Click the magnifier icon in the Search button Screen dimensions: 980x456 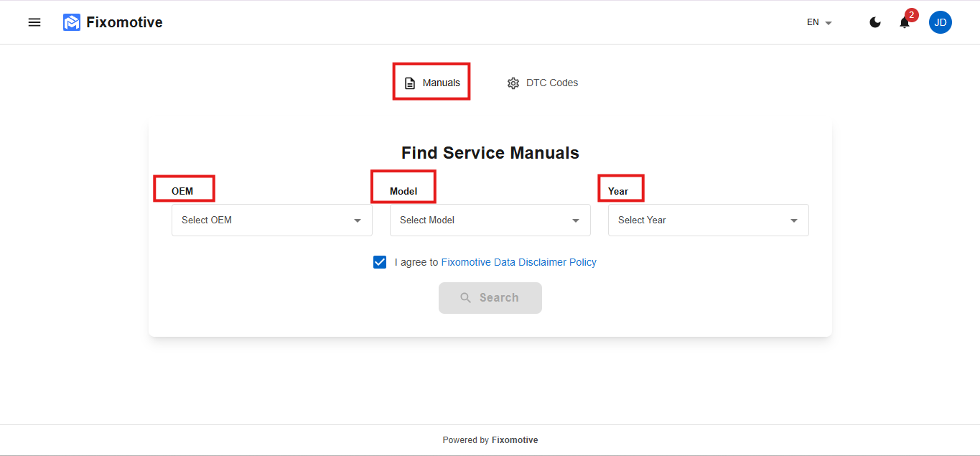(x=466, y=298)
